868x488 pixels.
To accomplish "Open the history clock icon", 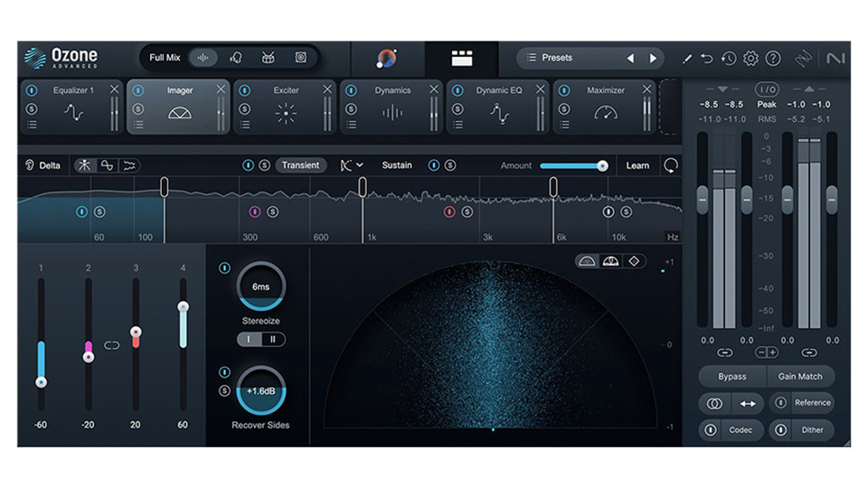I will [x=729, y=59].
